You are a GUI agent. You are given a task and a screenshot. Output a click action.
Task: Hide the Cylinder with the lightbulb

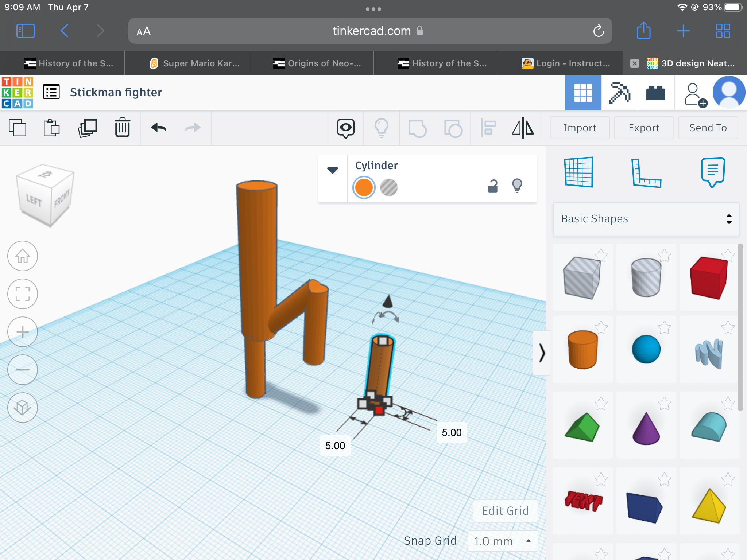point(517,185)
